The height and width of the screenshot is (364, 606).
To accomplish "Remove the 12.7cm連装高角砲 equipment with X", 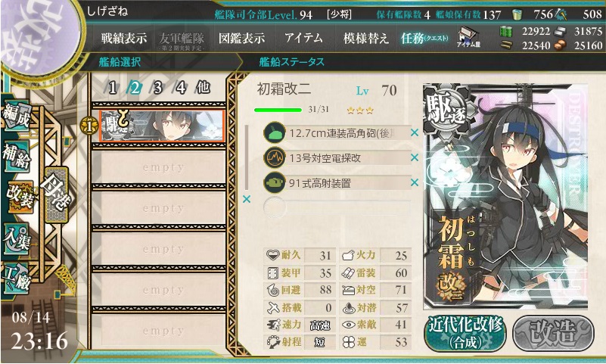I will [415, 132].
